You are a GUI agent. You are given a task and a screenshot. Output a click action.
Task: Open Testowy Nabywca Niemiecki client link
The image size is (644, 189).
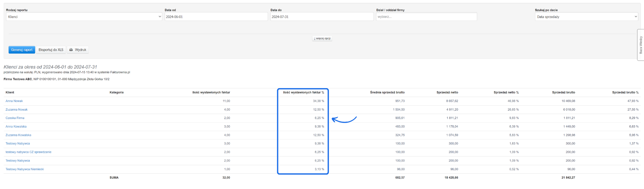[x=24, y=169]
